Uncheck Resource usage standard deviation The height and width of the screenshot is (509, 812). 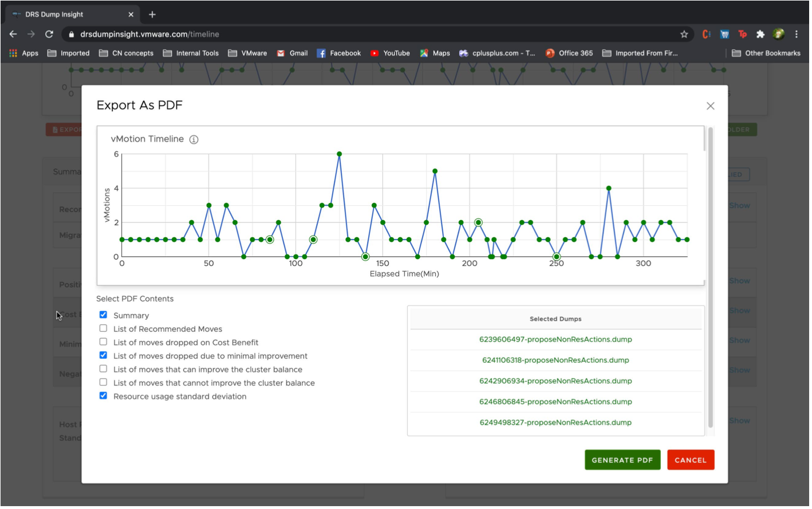coord(104,397)
